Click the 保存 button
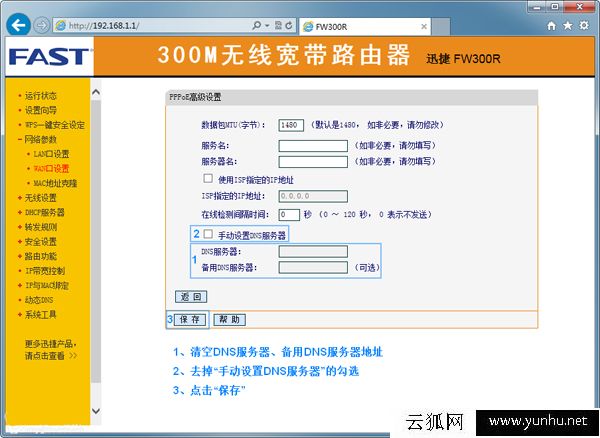Viewport: 600px width, 438px height. pos(190,319)
